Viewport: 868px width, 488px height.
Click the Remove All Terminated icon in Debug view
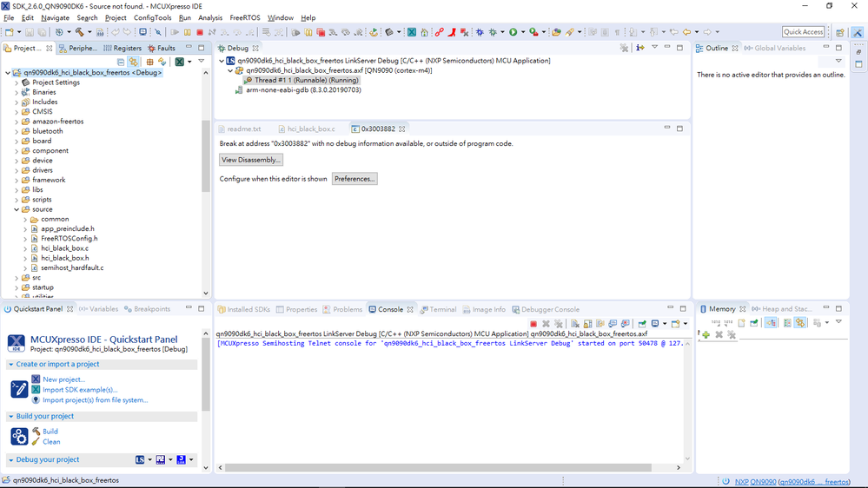pyautogui.click(x=624, y=48)
